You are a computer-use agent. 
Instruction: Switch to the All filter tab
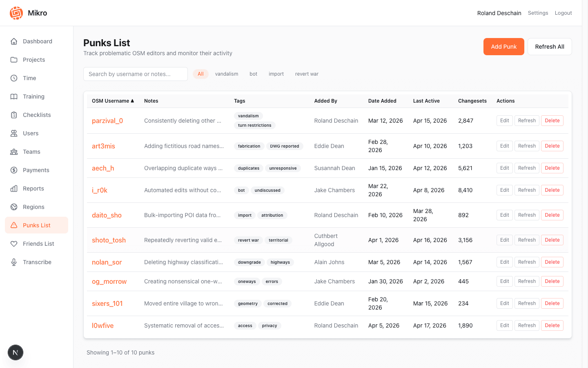[200, 74]
